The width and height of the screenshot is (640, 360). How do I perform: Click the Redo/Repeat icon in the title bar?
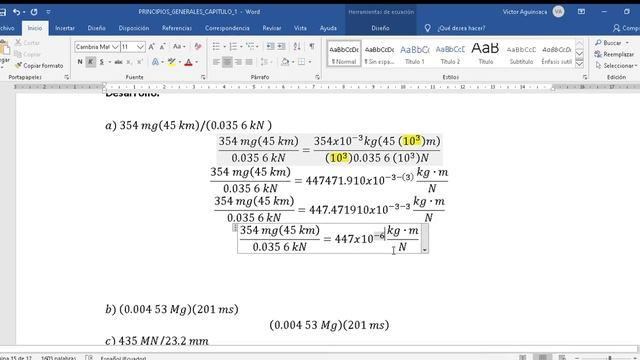[x=34, y=12]
